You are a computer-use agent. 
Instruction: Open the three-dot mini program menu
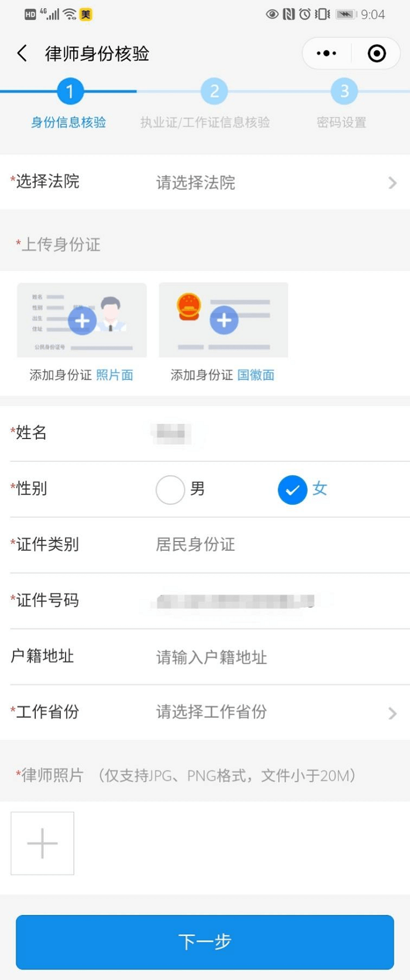326,53
